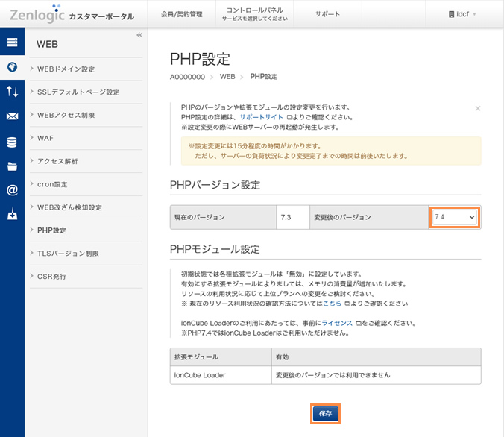Open the folder icon in sidebar
This screenshot has height=437, width=504.
[x=12, y=166]
